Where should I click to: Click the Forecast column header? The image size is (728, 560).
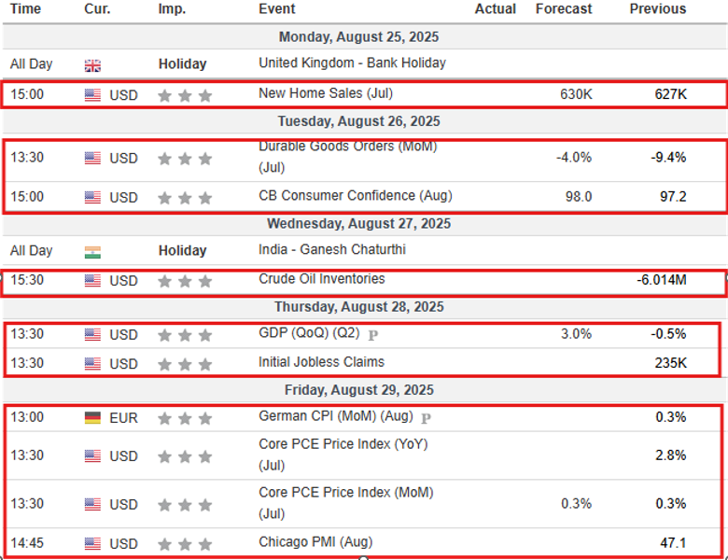564,8
